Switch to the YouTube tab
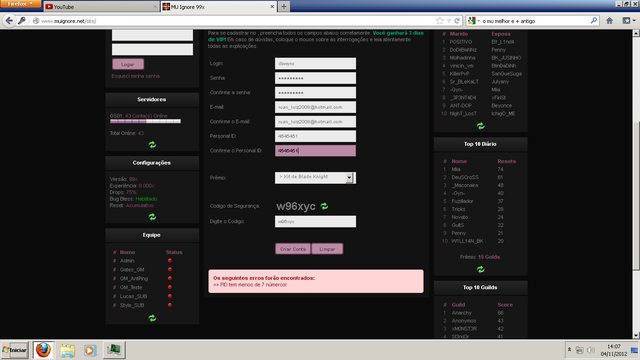The width and height of the screenshot is (640, 360). pos(100,7)
